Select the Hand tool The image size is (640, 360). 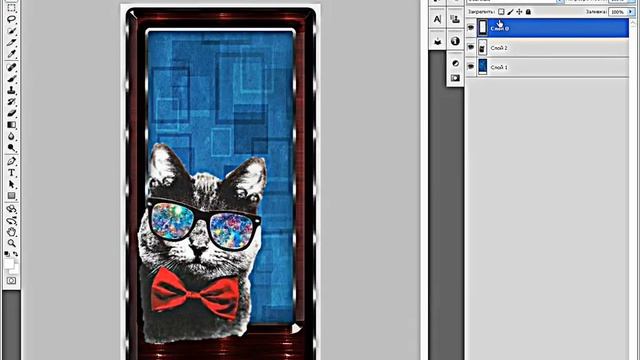11,232
